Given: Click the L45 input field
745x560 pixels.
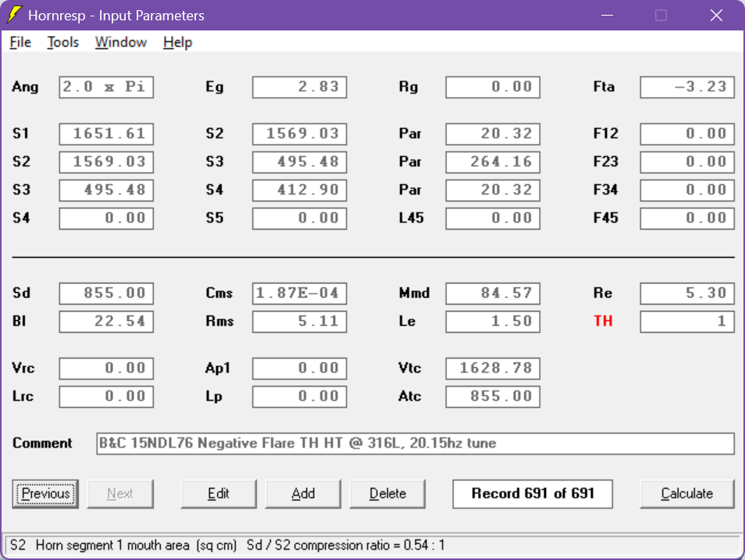Looking at the screenshot, I should coord(493,218).
